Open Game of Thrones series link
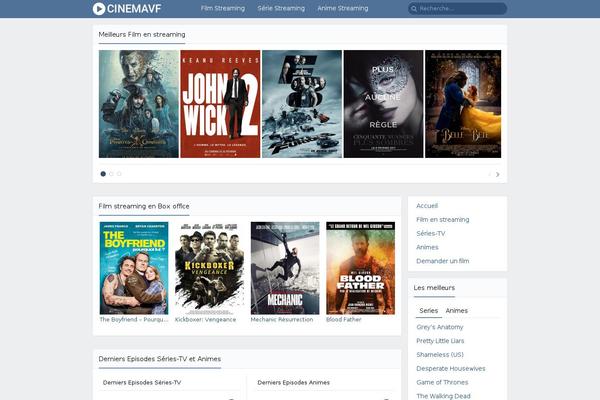This screenshot has width=600, height=400. [442, 382]
